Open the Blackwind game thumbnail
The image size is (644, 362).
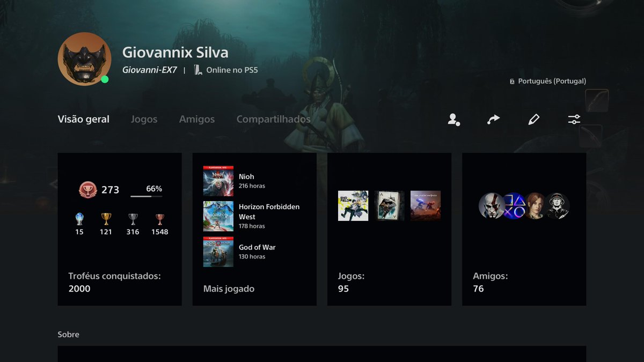click(426, 206)
